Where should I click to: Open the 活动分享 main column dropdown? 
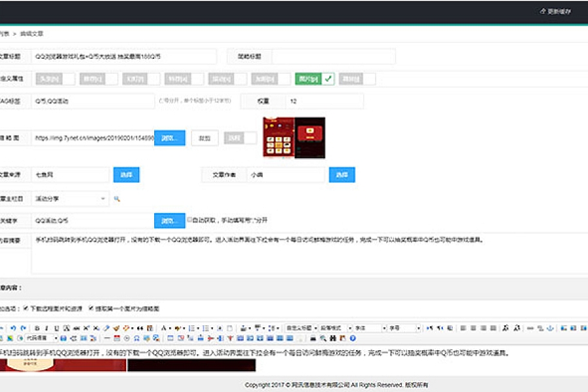click(70, 199)
